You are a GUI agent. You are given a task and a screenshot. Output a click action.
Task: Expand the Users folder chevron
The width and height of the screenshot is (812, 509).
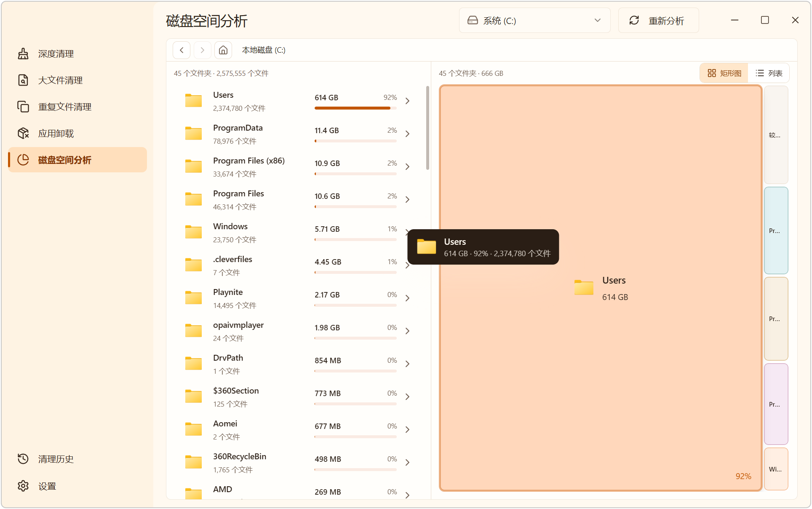tap(407, 101)
